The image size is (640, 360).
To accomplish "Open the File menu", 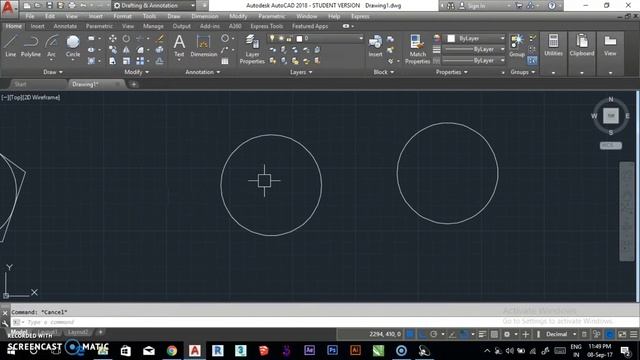I will 30,16.
